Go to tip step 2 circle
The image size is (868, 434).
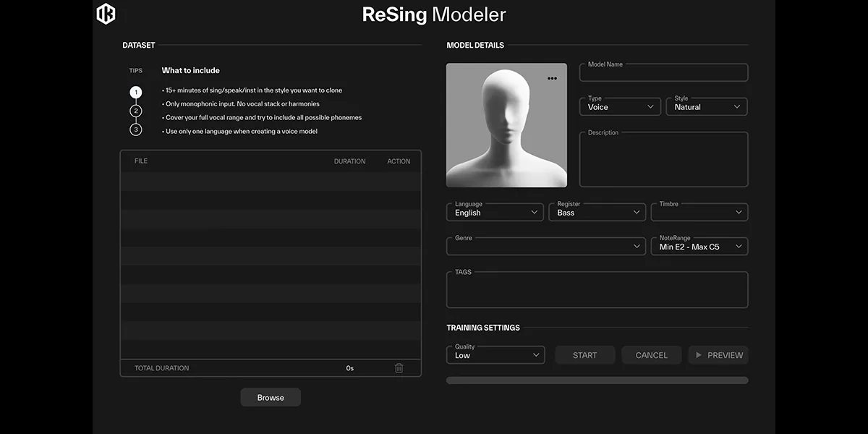pyautogui.click(x=136, y=111)
